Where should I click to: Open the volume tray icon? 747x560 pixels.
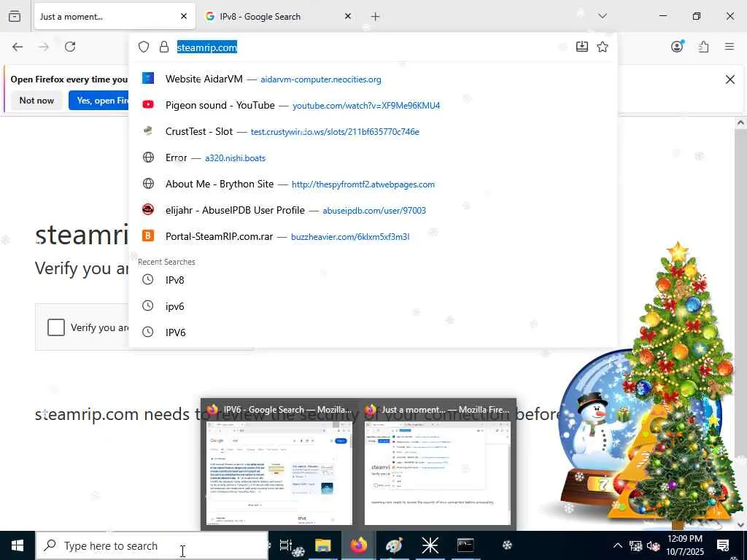pyautogui.click(x=653, y=545)
